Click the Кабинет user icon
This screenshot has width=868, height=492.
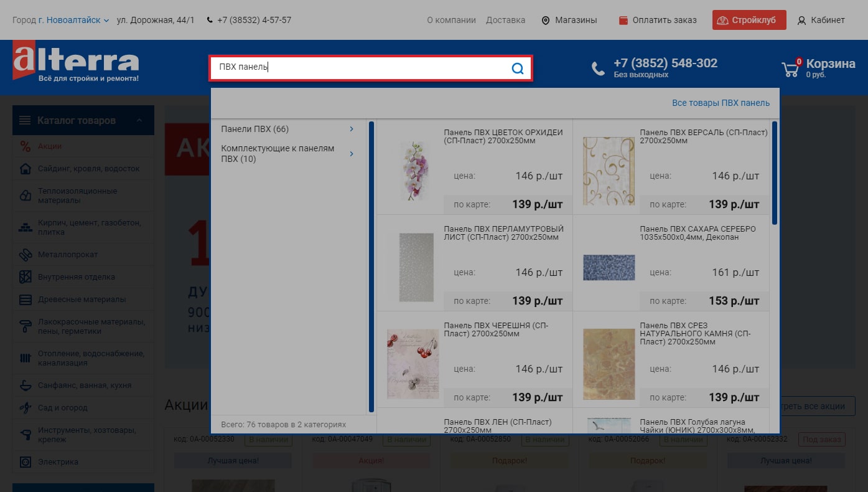point(801,21)
